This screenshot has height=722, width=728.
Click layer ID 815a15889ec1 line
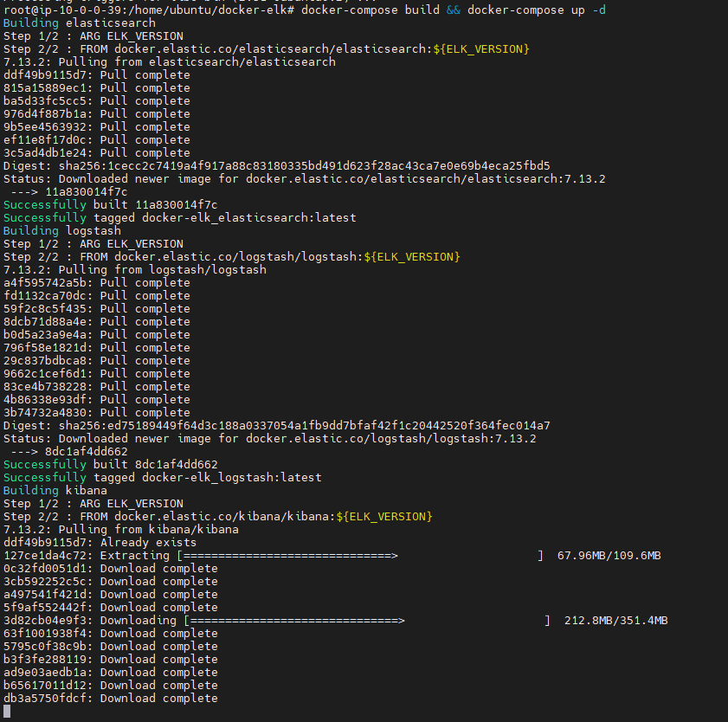pos(97,87)
